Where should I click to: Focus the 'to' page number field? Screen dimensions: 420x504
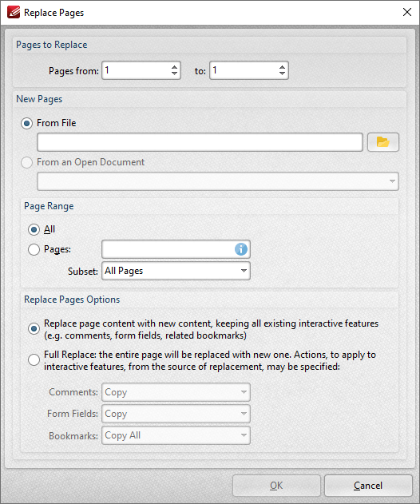[x=249, y=70]
